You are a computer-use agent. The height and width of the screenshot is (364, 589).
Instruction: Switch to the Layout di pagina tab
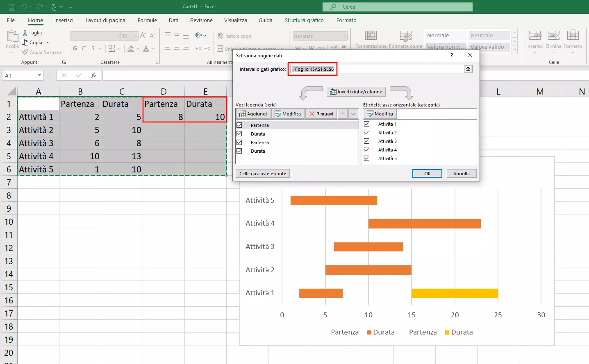tap(105, 20)
